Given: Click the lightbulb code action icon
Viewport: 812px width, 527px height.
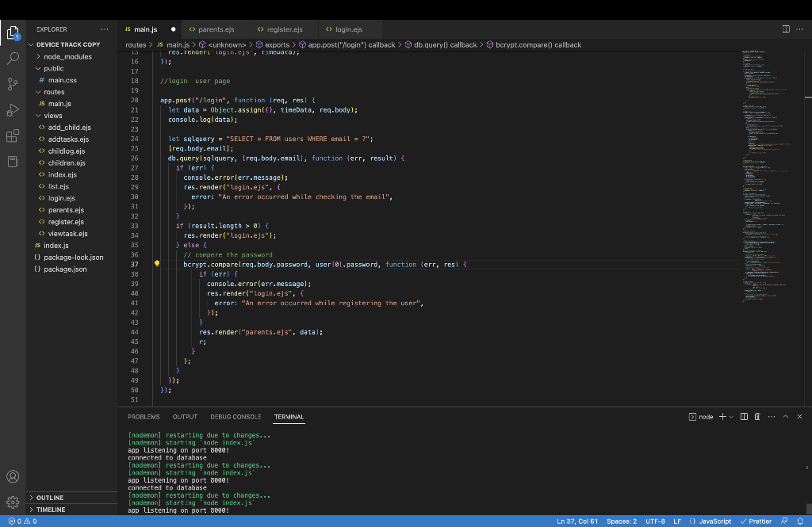Looking at the screenshot, I should coord(157,265).
